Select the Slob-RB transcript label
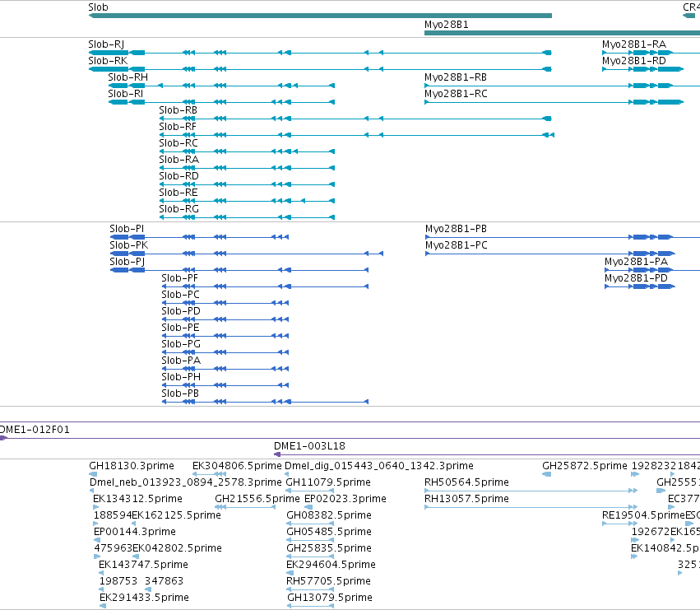Screen dimensions: 700x610 click(x=178, y=110)
